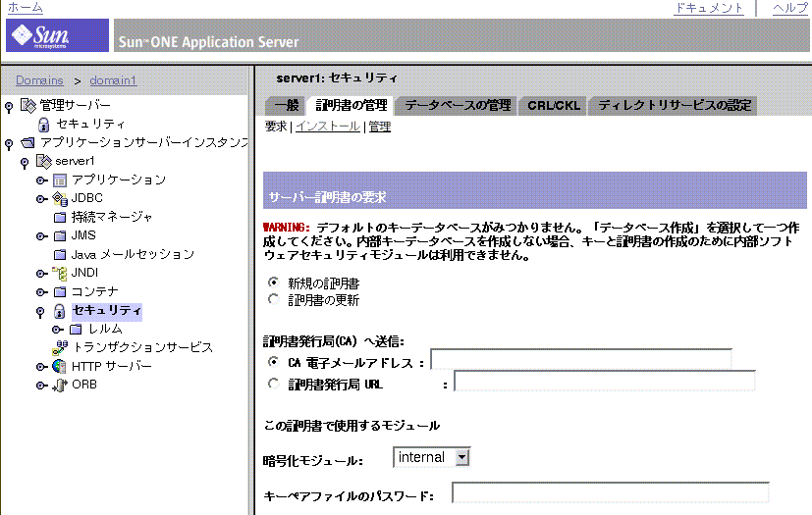Click the ORB icon
Viewport: 812px width, 515px height.
click(60, 386)
